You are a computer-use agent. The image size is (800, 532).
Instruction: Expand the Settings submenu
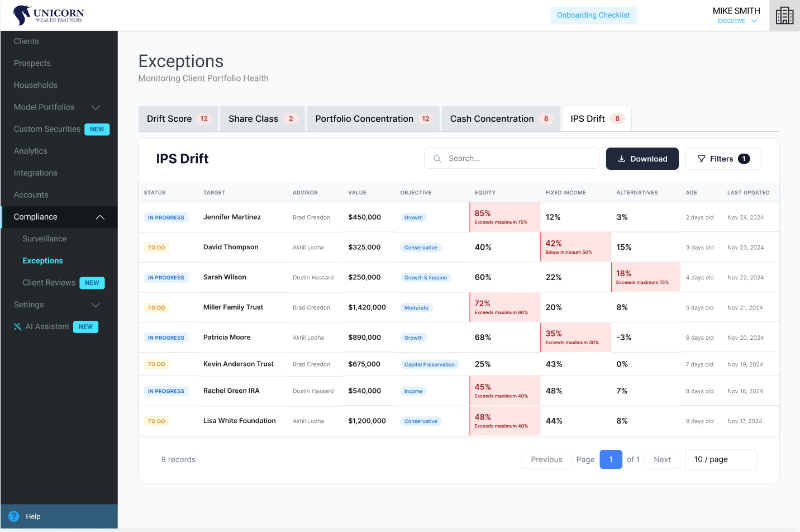pos(96,305)
